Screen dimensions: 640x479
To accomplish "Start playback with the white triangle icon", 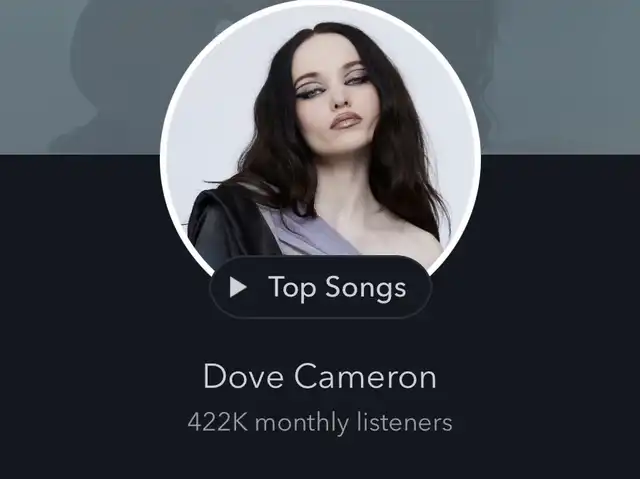I will pos(238,287).
